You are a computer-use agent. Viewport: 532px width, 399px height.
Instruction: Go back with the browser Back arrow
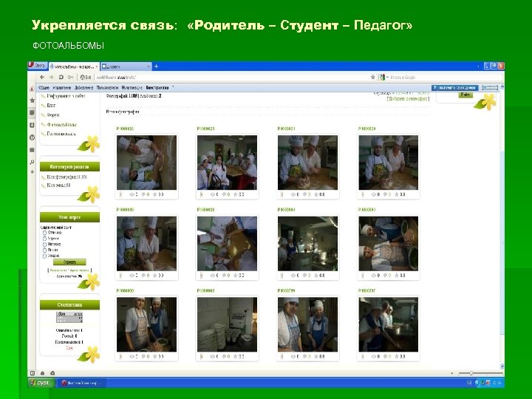pos(42,77)
